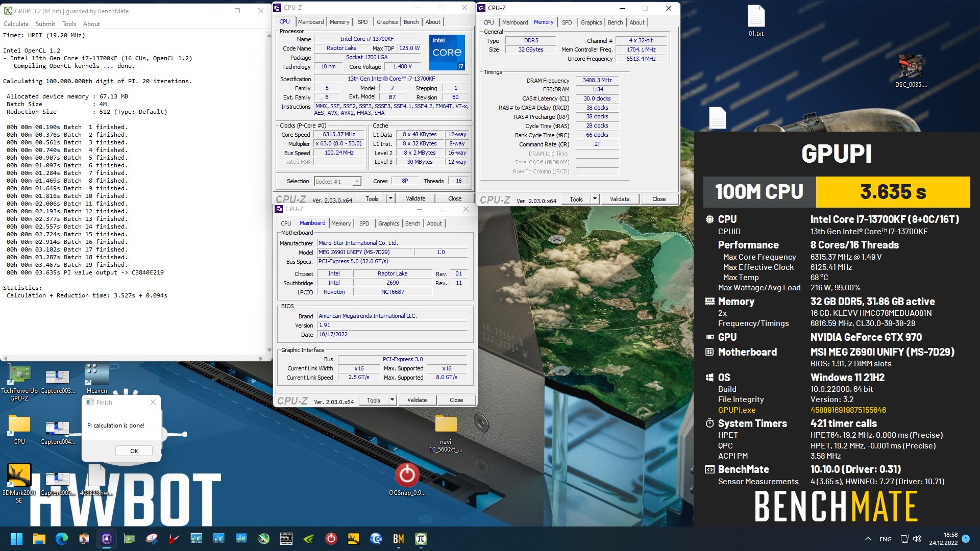The image size is (980, 551).
Task: Click Validate in top-right CPU-Z window
Action: (620, 199)
